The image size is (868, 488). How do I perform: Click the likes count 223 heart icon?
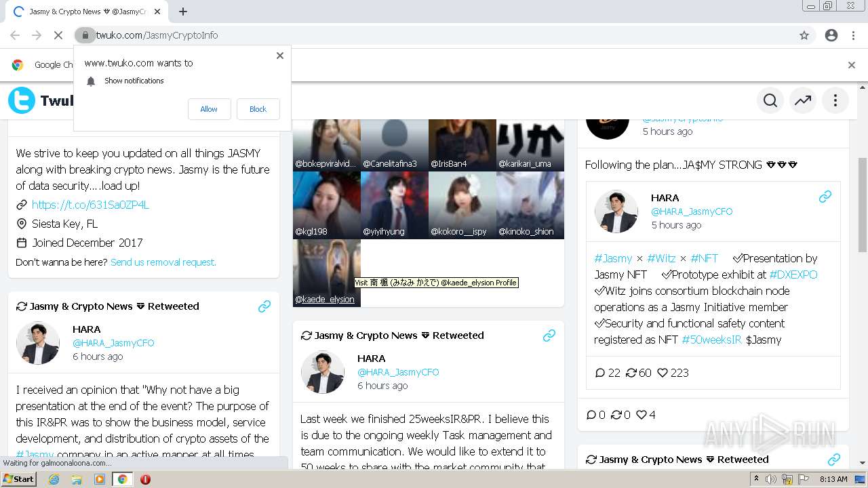pos(663,373)
